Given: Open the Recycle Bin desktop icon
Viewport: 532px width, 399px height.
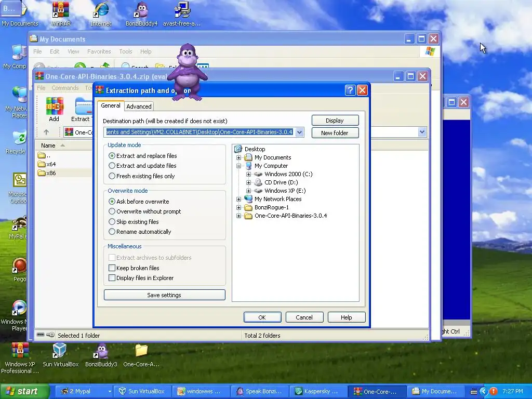Looking at the screenshot, I should coord(19,138).
